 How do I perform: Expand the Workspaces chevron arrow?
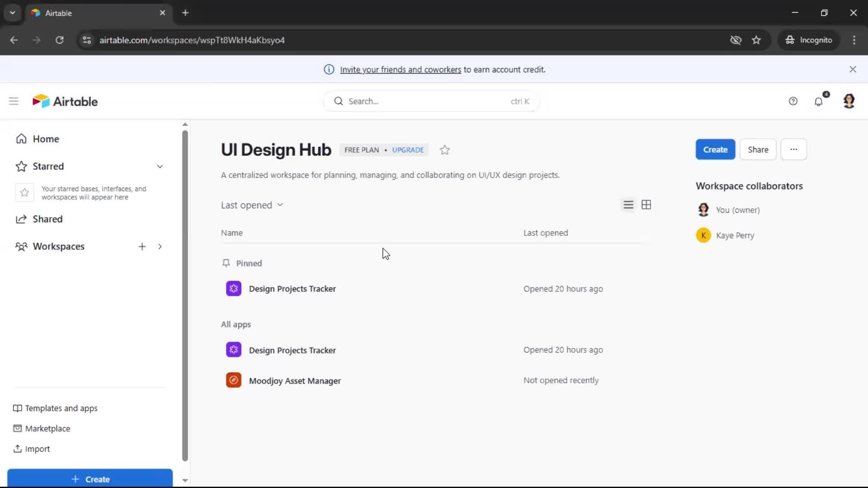coord(160,246)
